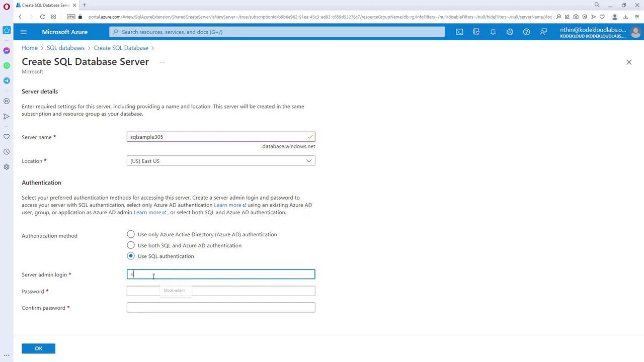Open My Flow in the Opera sidebar
The image size is (644, 362).
pyautogui.click(x=7, y=116)
